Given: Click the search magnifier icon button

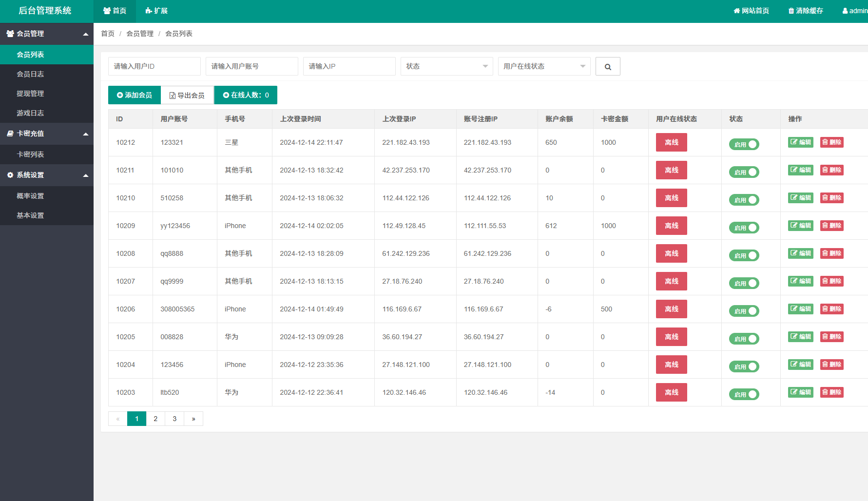Looking at the screenshot, I should 608,67.
